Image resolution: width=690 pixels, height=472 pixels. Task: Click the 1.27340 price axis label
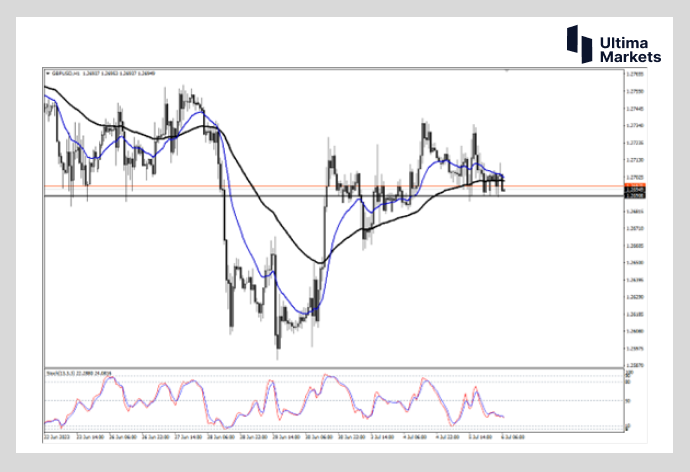click(x=635, y=125)
